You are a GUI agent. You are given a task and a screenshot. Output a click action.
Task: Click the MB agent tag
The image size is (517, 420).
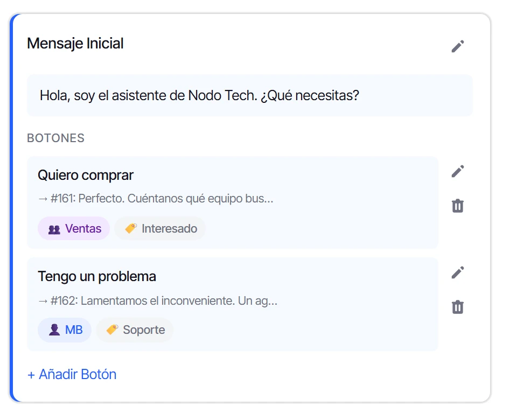click(65, 330)
